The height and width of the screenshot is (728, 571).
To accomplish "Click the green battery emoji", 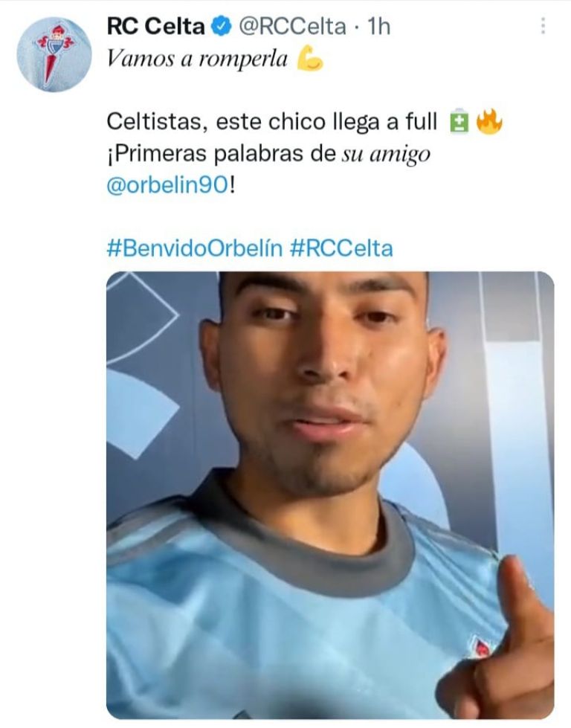I will click(x=459, y=122).
